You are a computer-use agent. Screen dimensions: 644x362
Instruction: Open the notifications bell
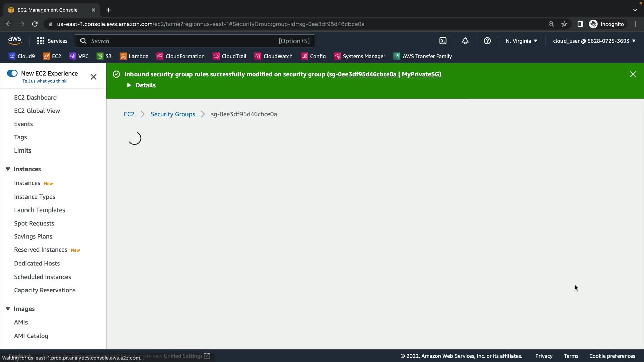[x=465, y=41]
